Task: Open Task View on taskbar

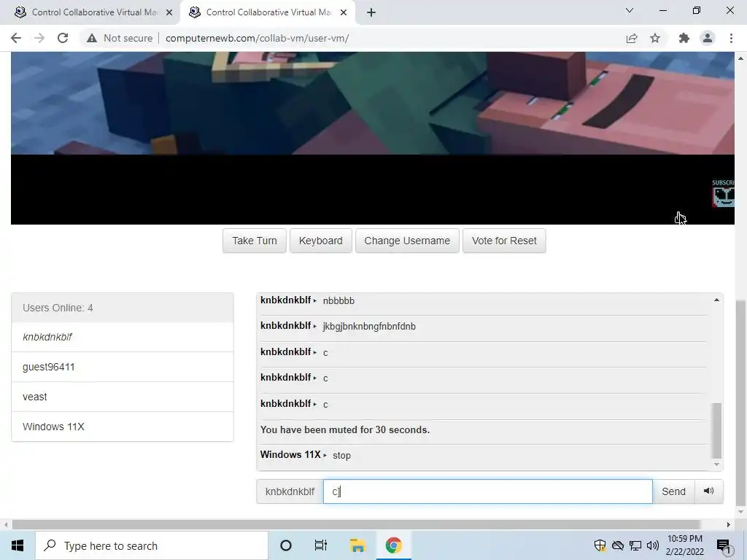Action: (321, 545)
